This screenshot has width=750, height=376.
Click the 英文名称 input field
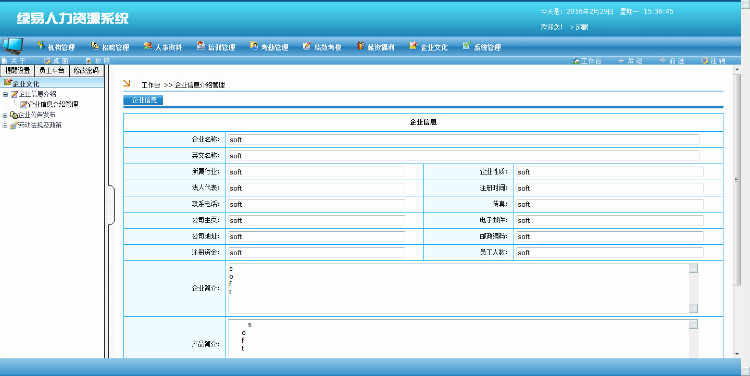tap(463, 156)
